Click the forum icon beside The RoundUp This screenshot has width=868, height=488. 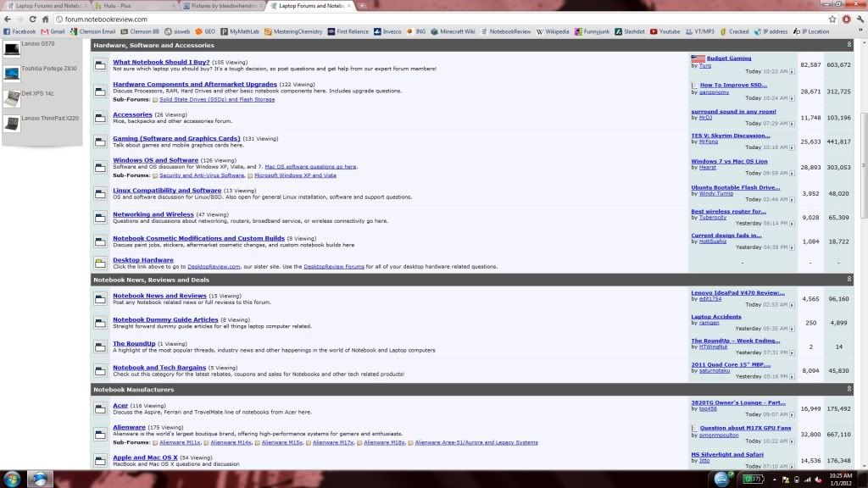pyautogui.click(x=100, y=347)
